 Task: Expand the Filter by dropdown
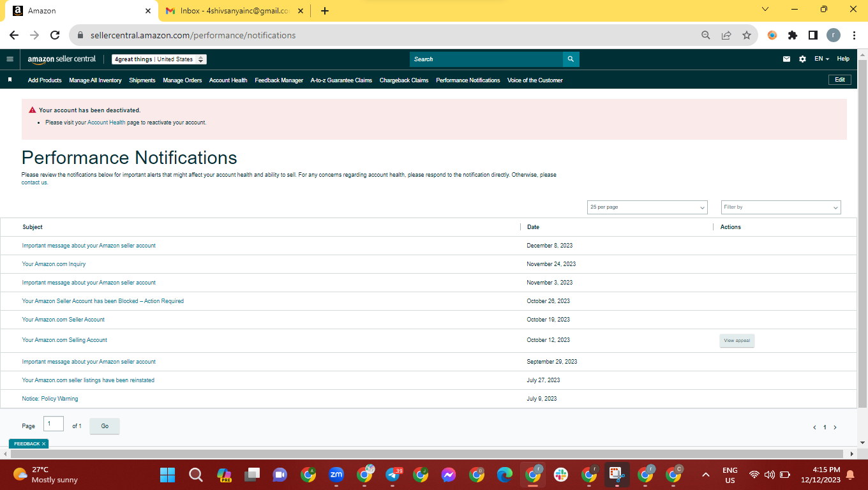click(x=781, y=207)
